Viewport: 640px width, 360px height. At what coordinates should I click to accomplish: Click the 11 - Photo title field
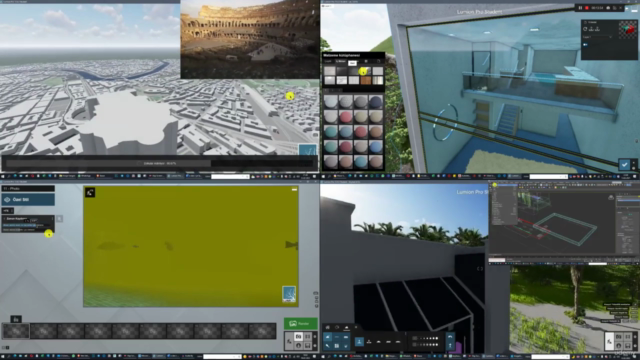[x=28, y=189]
